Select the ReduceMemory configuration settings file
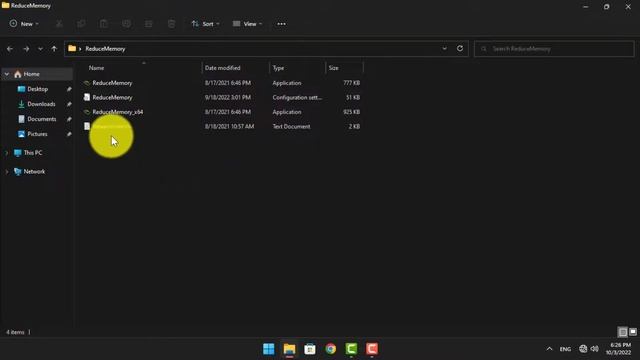640x360 pixels. (x=112, y=98)
